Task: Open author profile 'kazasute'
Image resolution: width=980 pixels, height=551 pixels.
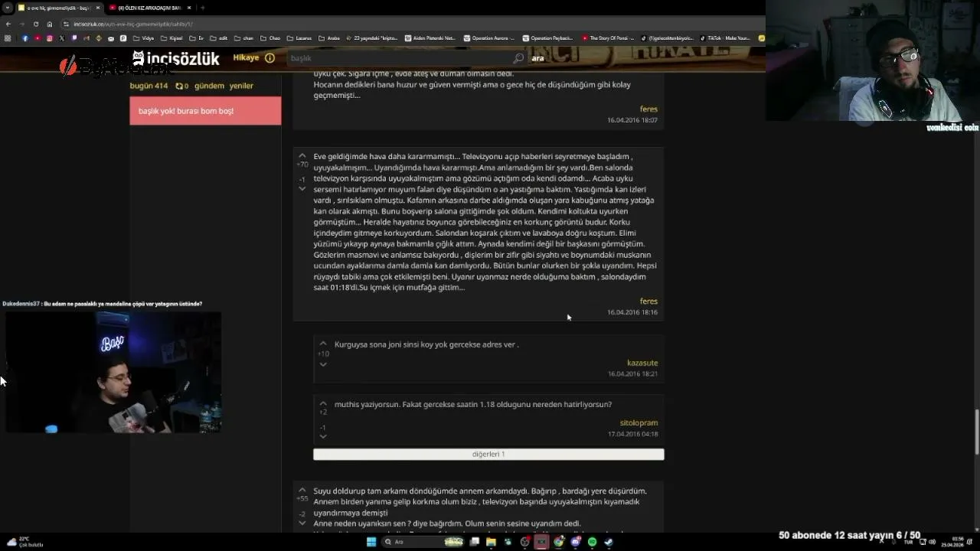Action: tap(642, 363)
